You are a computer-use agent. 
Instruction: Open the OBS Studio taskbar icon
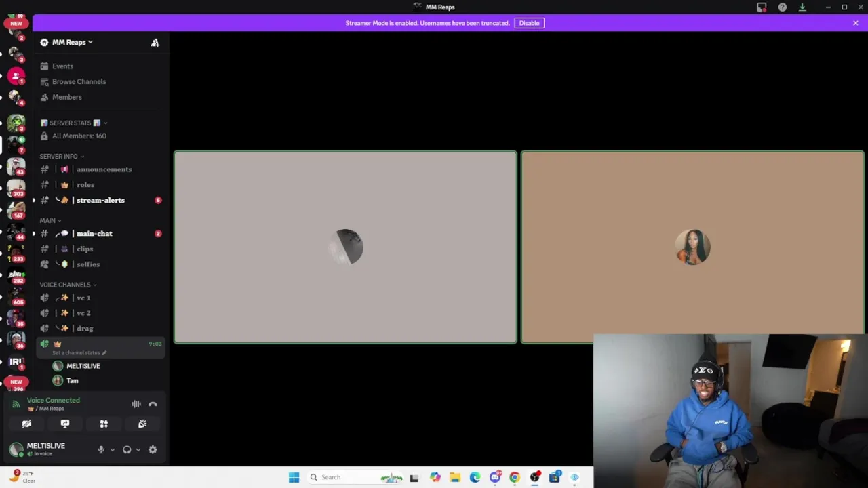point(535,477)
